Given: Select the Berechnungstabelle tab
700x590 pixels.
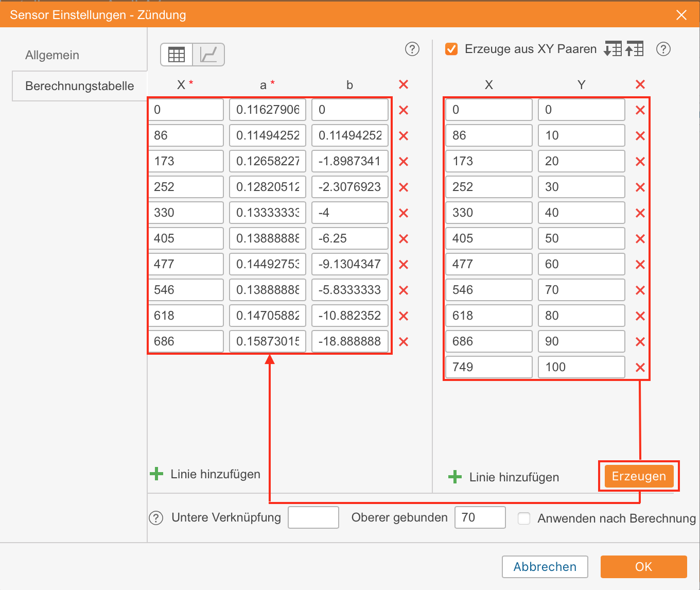Looking at the screenshot, I should pyautogui.click(x=79, y=86).
